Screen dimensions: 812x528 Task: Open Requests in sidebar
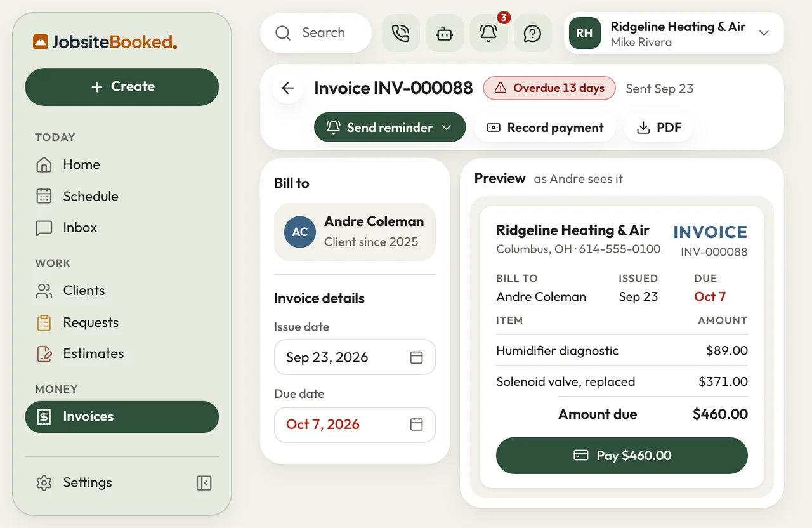tap(122, 322)
